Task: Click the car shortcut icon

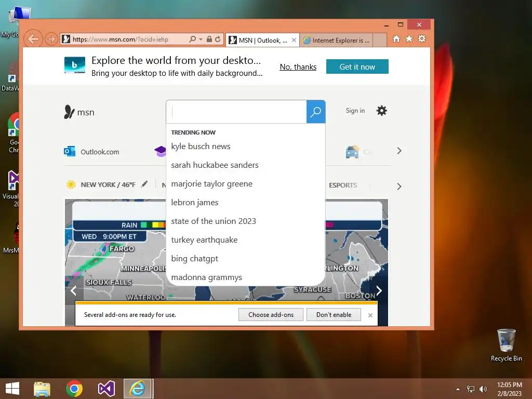Action: point(353,152)
